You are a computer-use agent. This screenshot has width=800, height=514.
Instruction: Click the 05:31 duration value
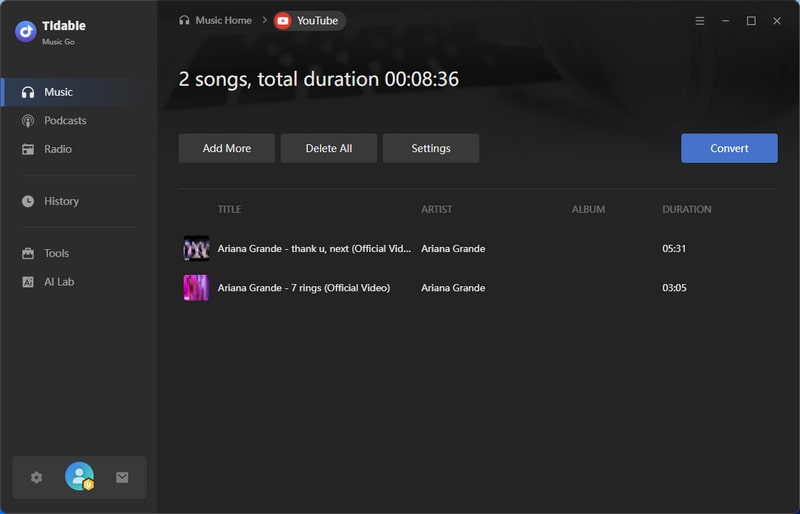(674, 249)
